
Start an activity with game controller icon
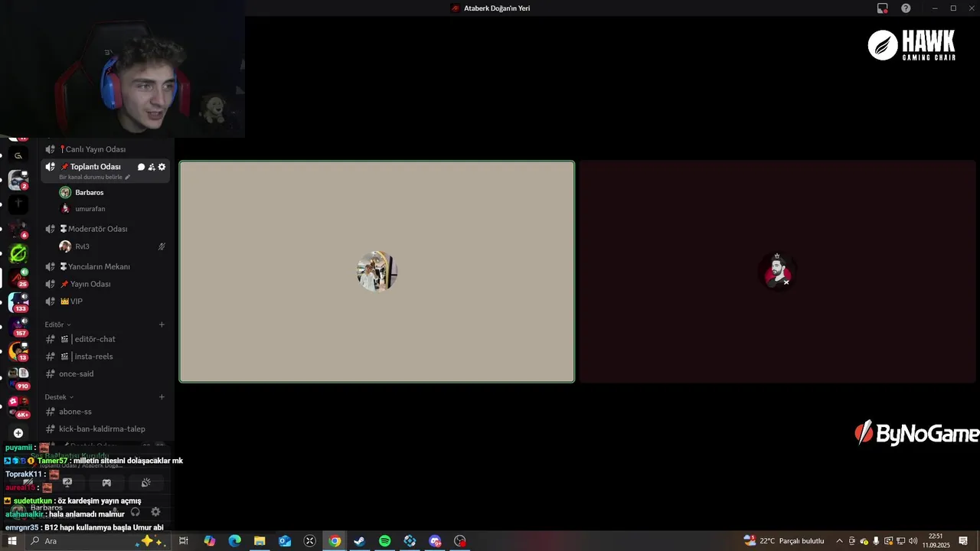point(106,483)
